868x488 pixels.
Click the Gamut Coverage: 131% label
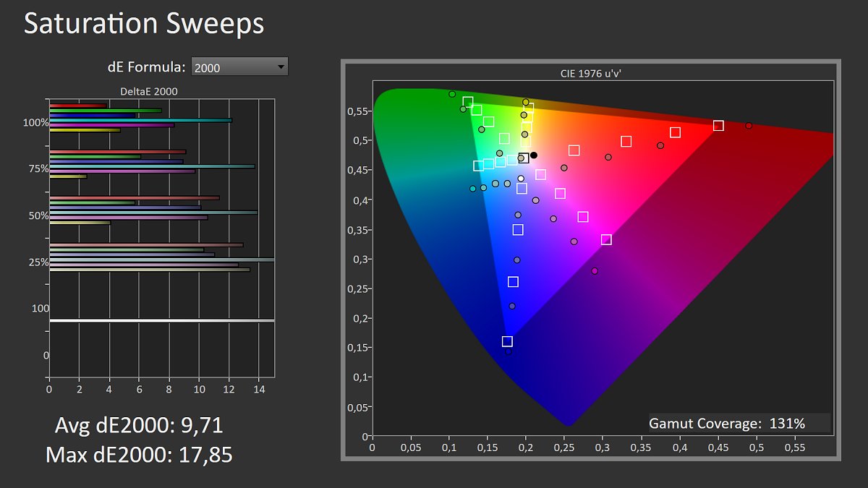pyautogui.click(x=727, y=424)
